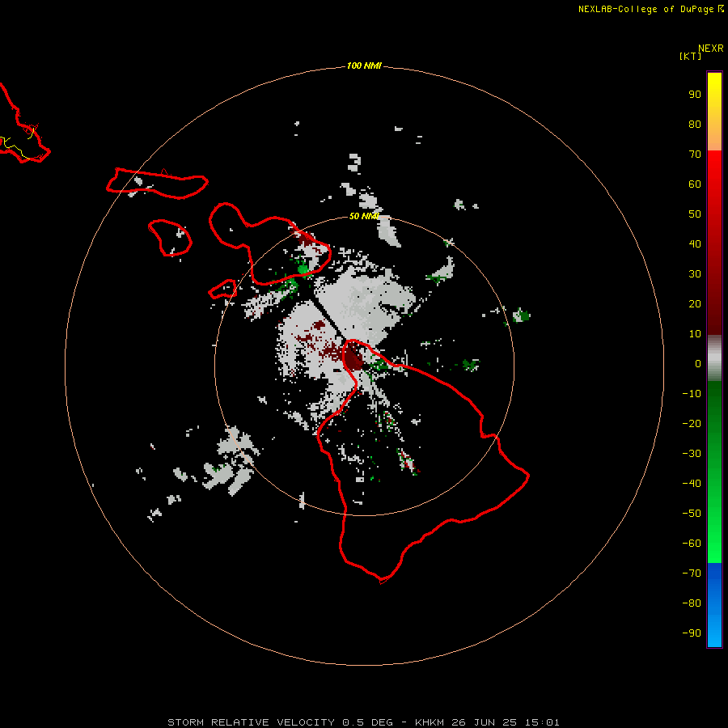728x728 pixels.
Task: Click the gray zero band of the color bar
Action: pyautogui.click(x=714, y=358)
